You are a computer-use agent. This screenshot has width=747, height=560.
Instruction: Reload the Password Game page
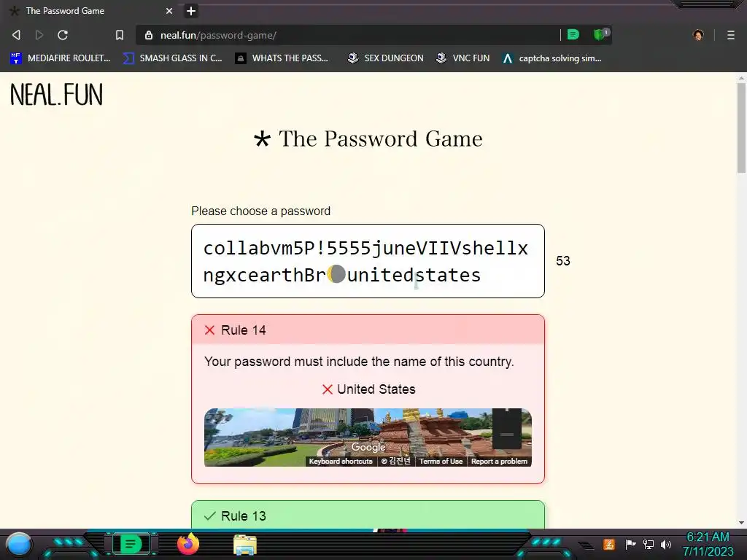63,35
